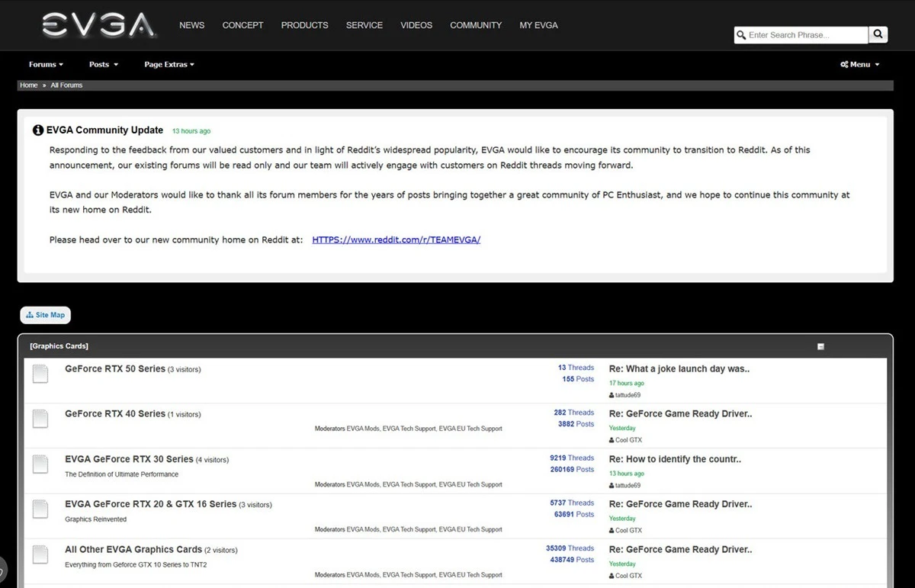The height and width of the screenshot is (588, 915).
Task: Open the Site Map button
Action: 46,315
